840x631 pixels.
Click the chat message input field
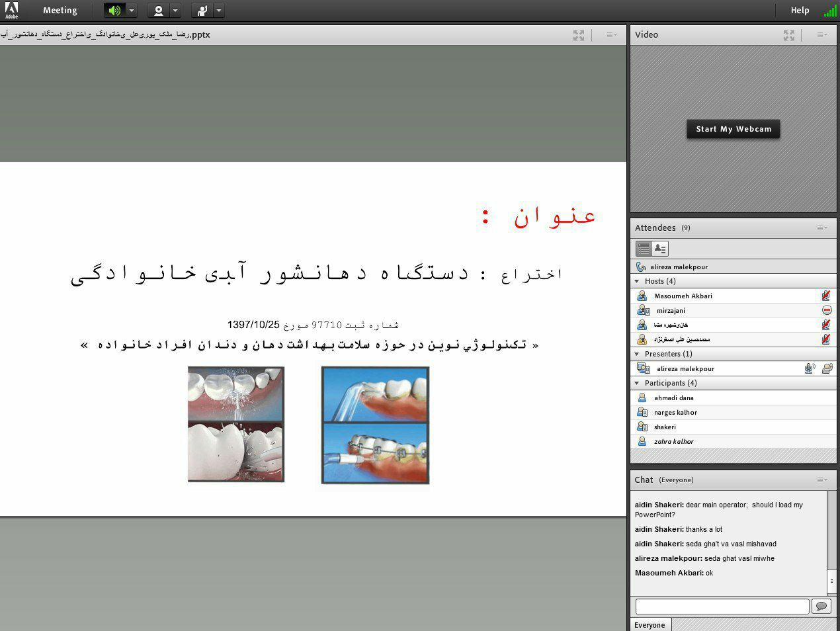722,606
